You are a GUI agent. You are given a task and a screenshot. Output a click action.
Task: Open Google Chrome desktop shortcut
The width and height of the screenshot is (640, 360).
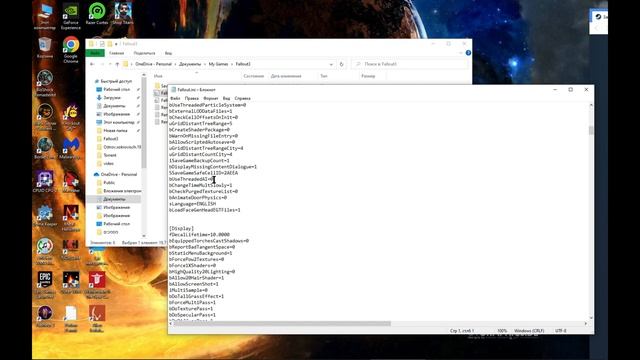[x=71, y=50]
